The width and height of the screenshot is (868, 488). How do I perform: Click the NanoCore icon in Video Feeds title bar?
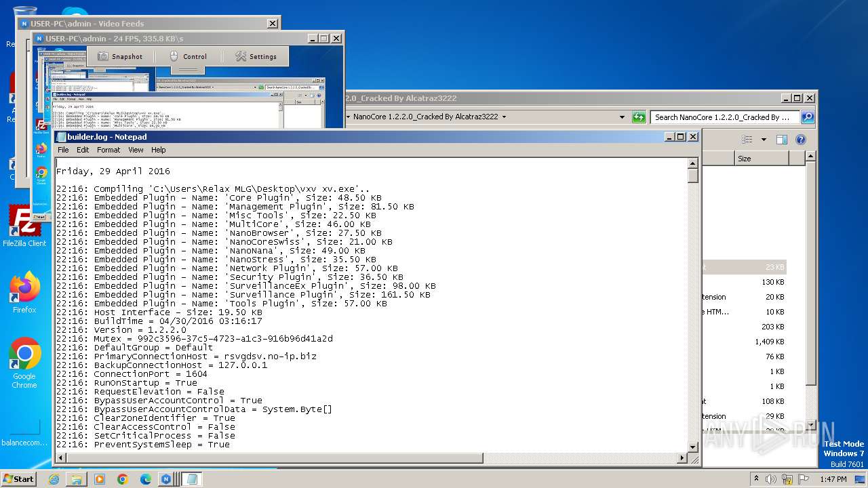point(24,24)
